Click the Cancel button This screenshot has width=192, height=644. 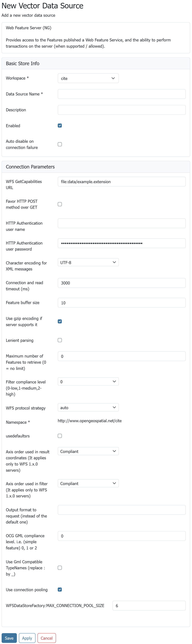click(46, 638)
